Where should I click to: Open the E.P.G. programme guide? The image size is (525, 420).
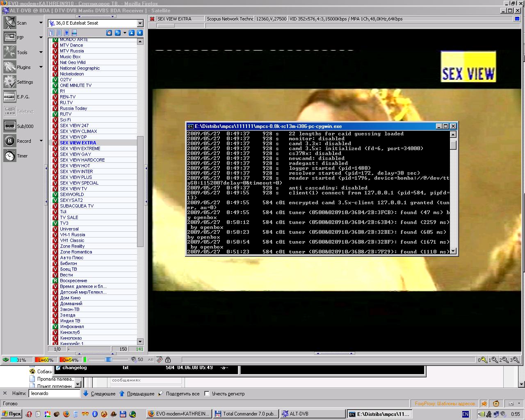point(10,96)
